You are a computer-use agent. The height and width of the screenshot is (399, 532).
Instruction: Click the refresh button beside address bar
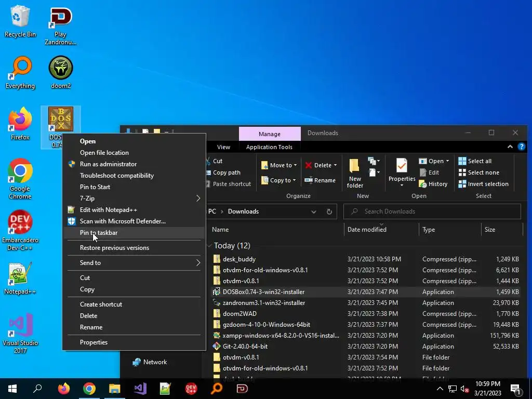[x=329, y=211]
